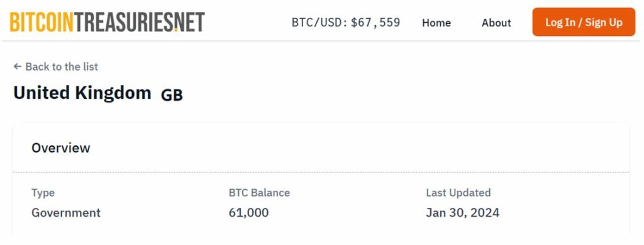This screenshot has height=245, width=644.
Task: Click the Last Updated field label
Action: pyautogui.click(x=458, y=192)
